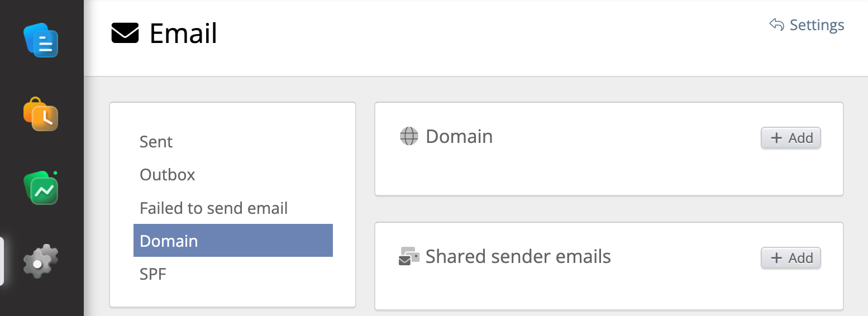Add a new domain
The image size is (868, 316).
pyautogui.click(x=790, y=138)
